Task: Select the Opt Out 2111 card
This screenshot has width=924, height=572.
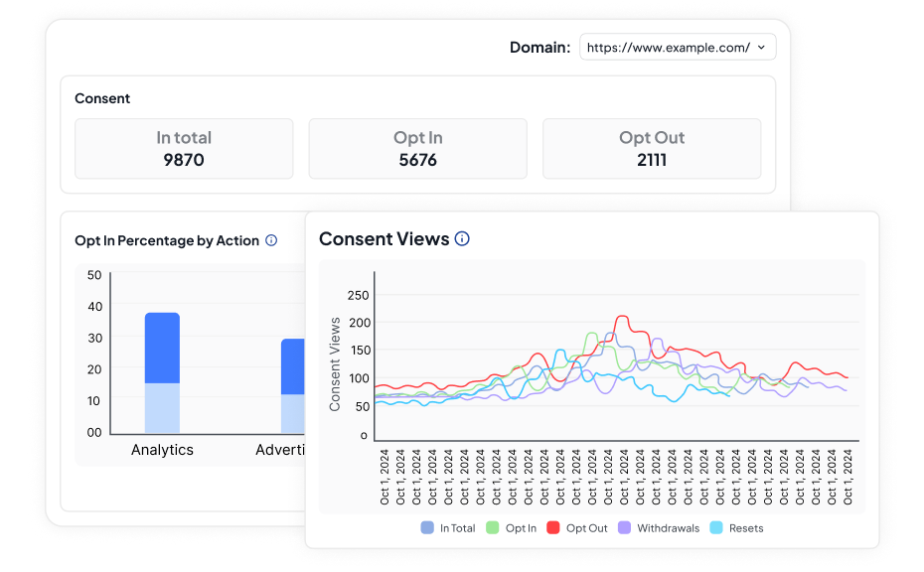Action: pos(652,148)
